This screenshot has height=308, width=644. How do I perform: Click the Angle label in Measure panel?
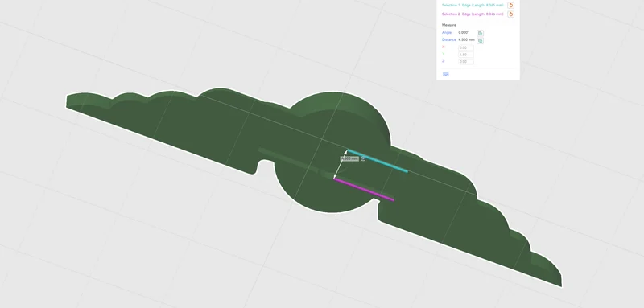tap(447, 33)
